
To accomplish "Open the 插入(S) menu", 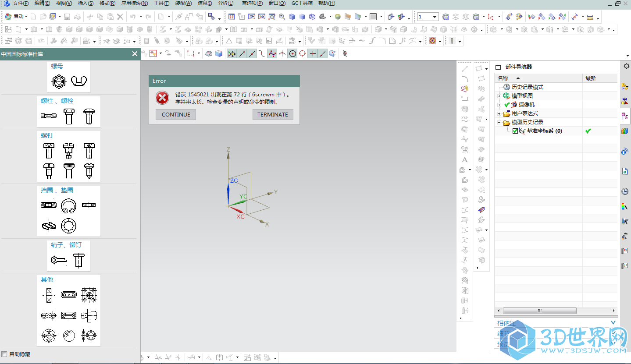I will coord(86,3).
